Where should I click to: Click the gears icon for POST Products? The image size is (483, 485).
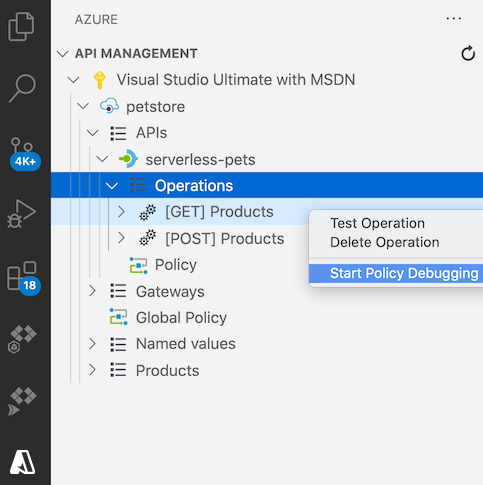tap(148, 238)
